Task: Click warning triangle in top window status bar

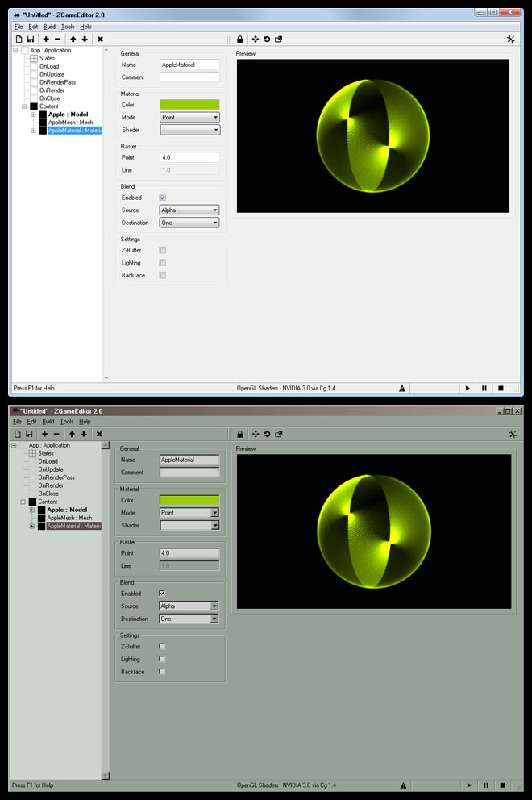Action: point(402,388)
